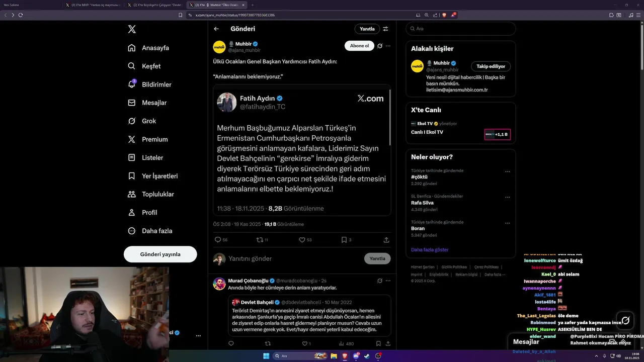Go to Anasayfa in the sidebar
The height and width of the screenshot is (362, 644).
(x=148, y=48)
